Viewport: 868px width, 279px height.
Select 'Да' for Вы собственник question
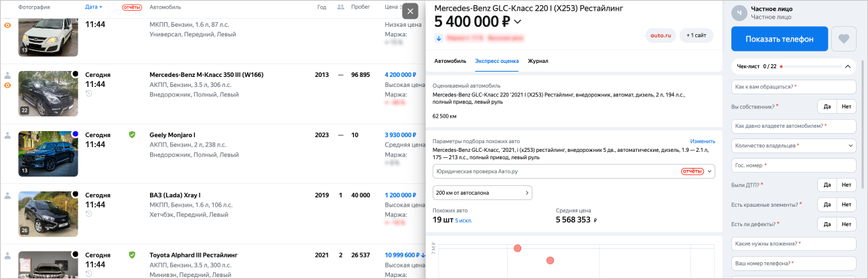[826, 106]
